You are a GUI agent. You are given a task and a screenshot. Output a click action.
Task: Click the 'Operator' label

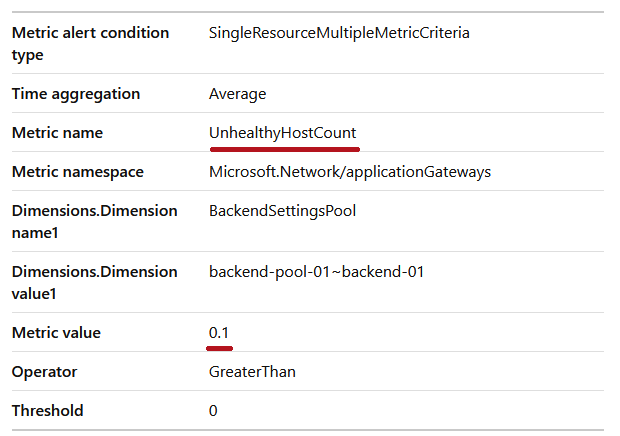[x=44, y=372]
